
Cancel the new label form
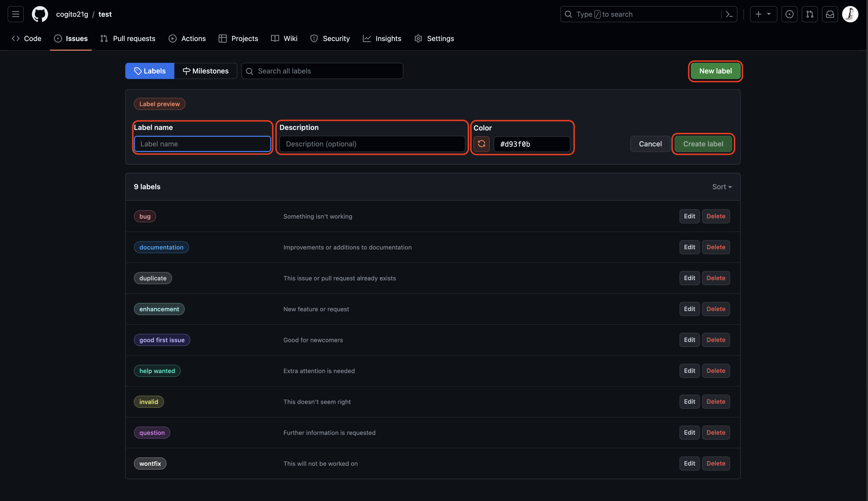[650, 144]
